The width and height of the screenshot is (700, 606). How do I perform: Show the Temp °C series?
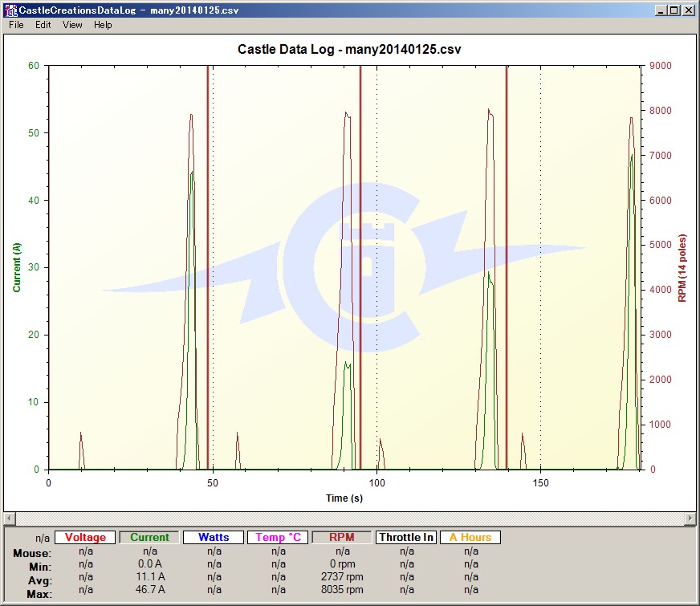point(278,538)
